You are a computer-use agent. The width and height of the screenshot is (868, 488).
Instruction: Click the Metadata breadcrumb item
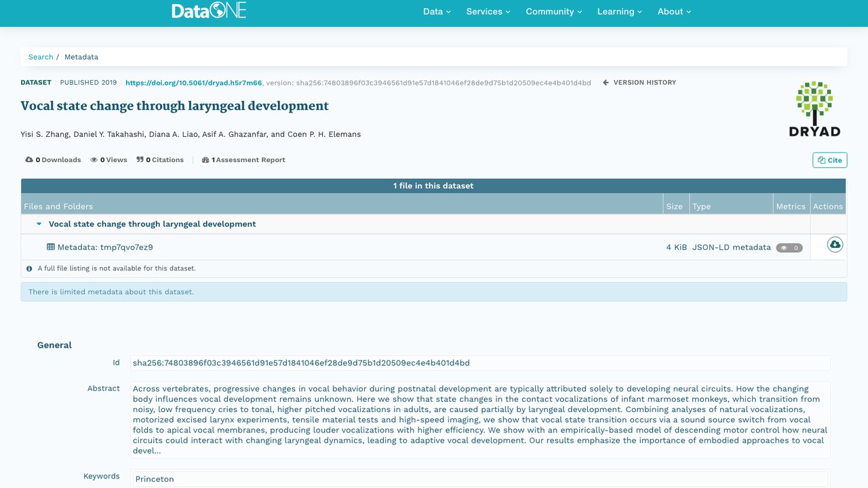tap(81, 57)
